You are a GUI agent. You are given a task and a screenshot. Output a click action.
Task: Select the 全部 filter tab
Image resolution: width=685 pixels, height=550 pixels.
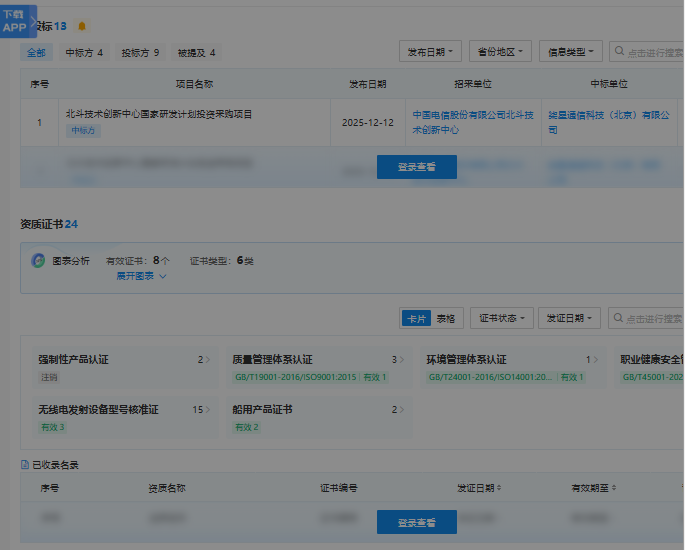point(36,52)
